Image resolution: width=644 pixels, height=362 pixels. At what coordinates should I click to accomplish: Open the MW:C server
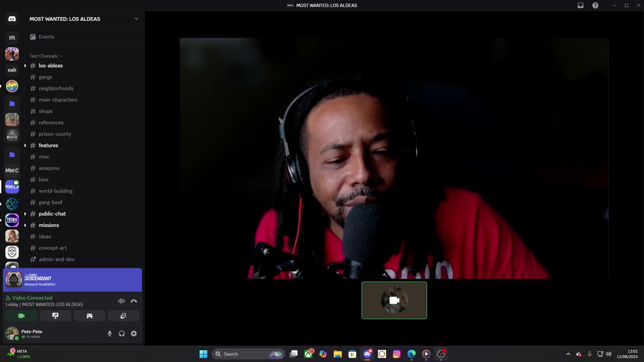pyautogui.click(x=12, y=170)
